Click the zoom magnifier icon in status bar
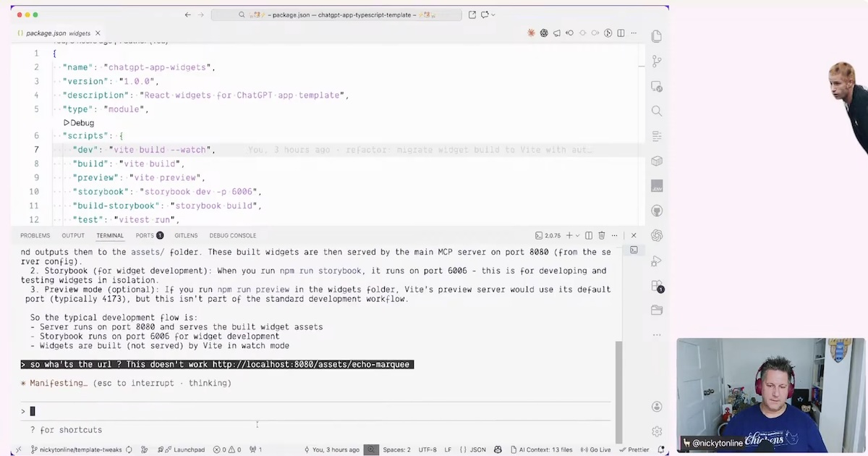 point(371,449)
